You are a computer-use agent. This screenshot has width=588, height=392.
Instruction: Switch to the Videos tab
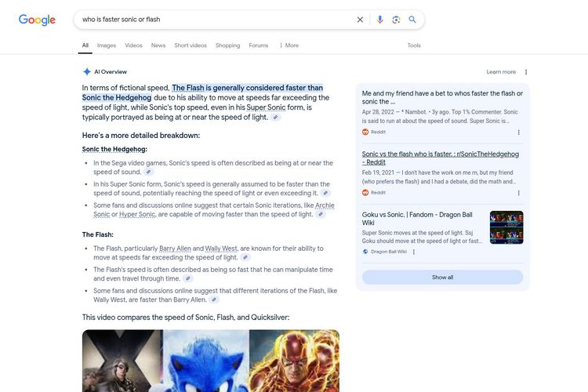point(133,45)
